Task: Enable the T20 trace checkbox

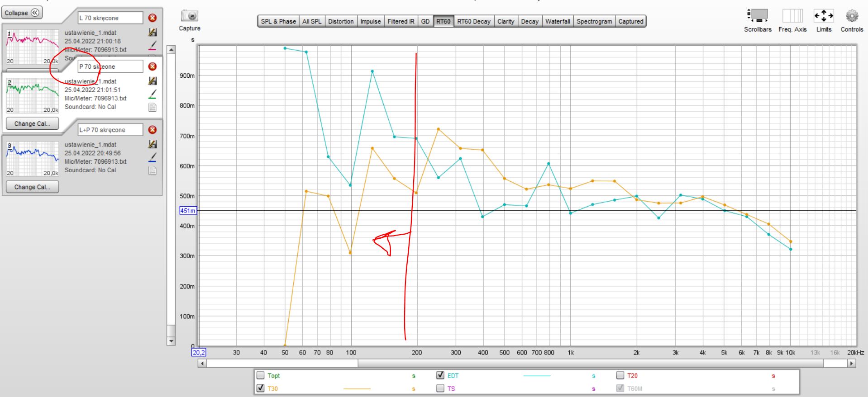Action: (620, 375)
